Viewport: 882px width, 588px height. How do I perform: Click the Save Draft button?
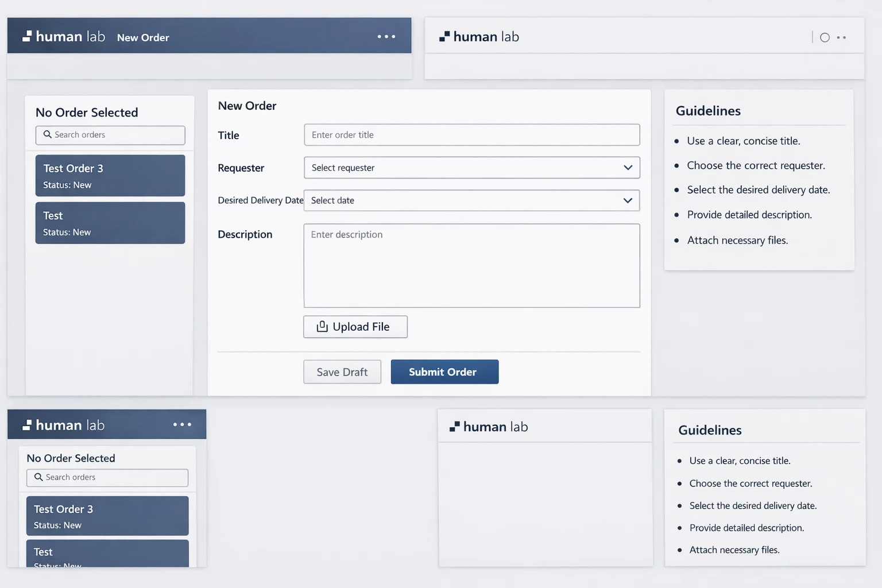(342, 372)
